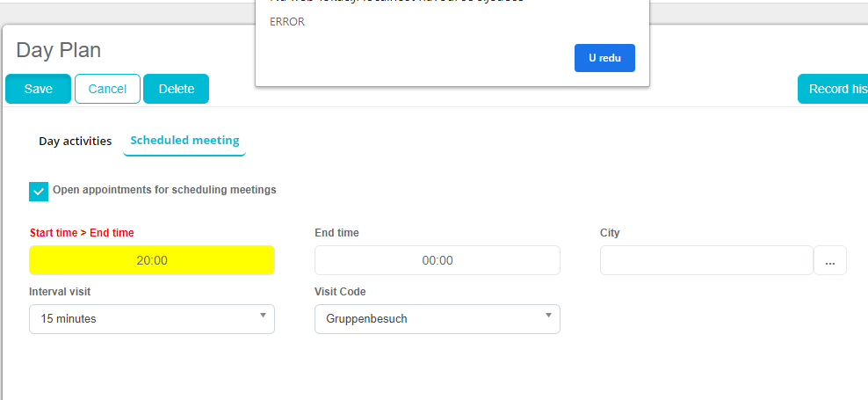Screen dimensions: 868x400
Task: Click the Visit Code field label
Action: [340, 292]
